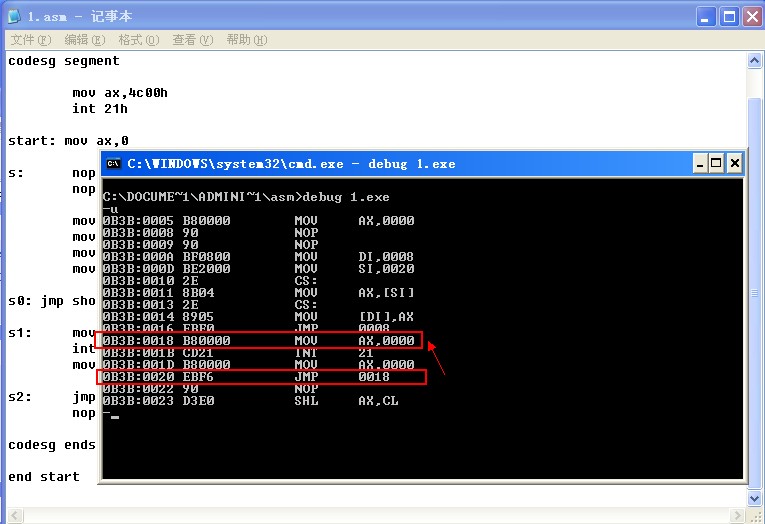Open the 编辑(E) menu

pyautogui.click(x=84, y=40)
